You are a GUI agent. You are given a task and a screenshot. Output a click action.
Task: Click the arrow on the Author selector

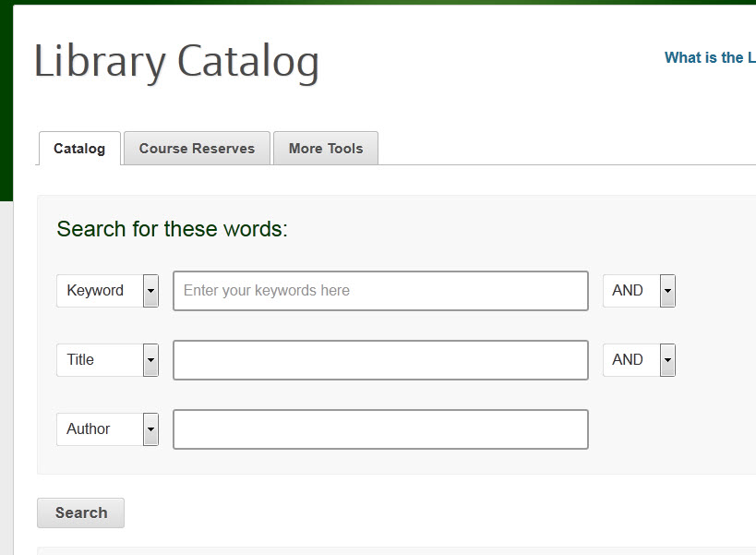[149, 428]
